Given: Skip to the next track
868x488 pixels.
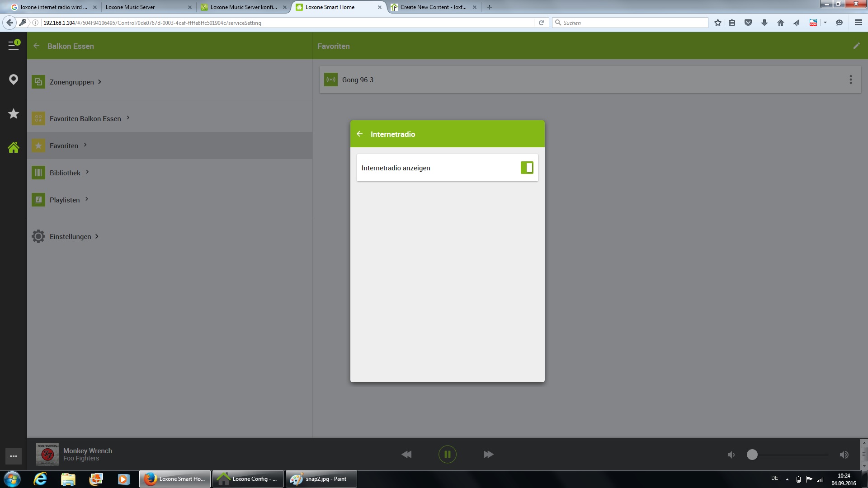Looking at the screenshot, I should [488, 455].
